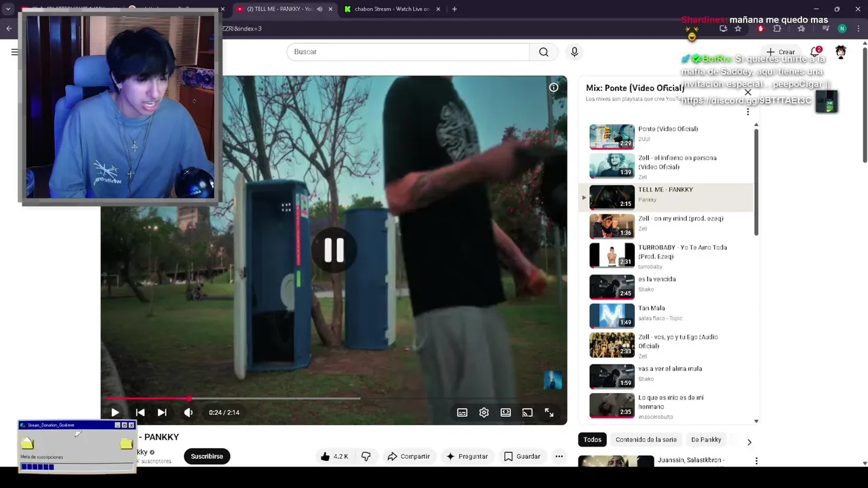Play Zell - vos, yo y tu Ego
This screenshot has height=488, width=868.
click(x=669, y=345)
